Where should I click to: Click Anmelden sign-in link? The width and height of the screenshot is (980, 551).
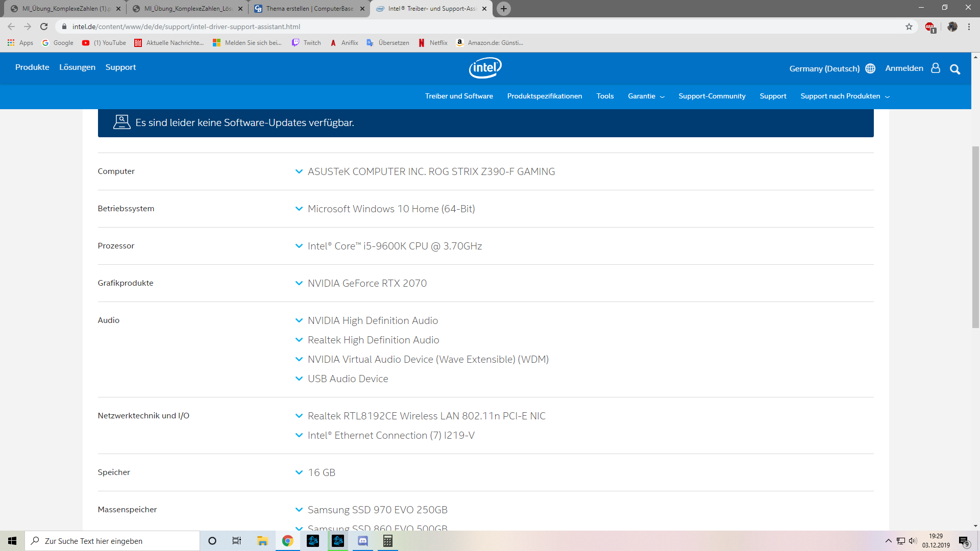point(904,68)
